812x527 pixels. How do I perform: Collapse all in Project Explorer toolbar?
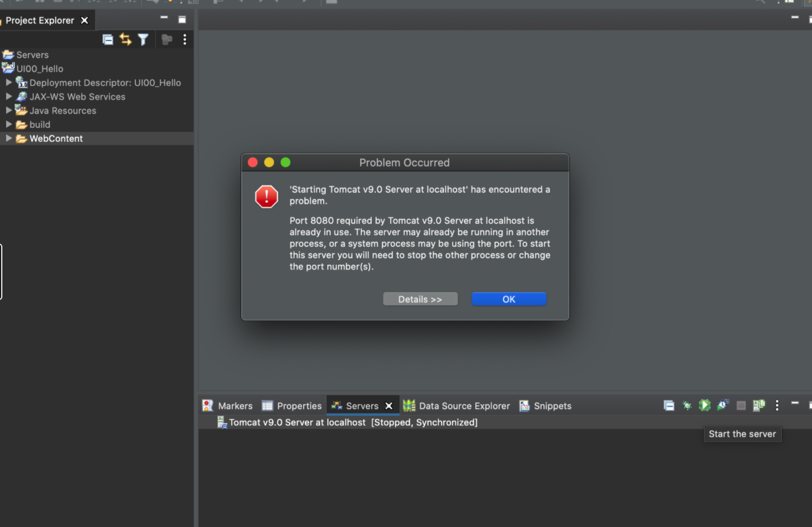[x=108, y=40]
